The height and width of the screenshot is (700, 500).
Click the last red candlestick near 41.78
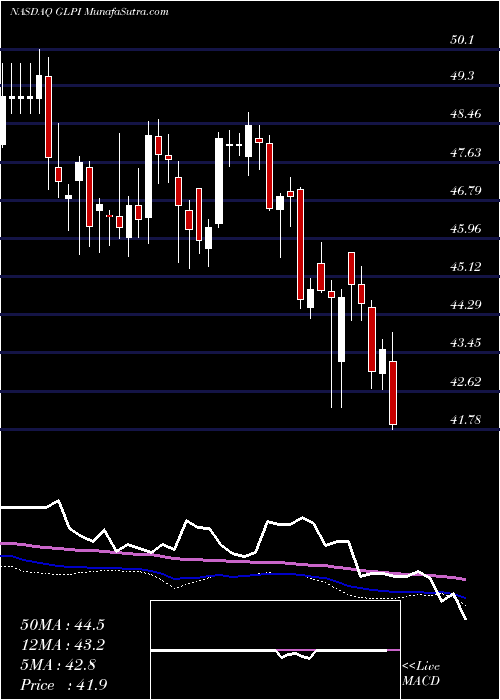[393, 393]
